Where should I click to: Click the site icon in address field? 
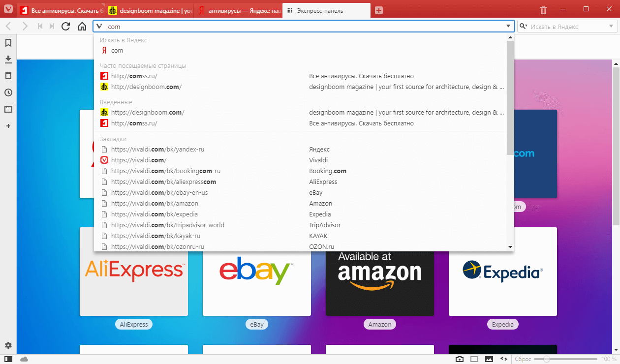(99, 27)
